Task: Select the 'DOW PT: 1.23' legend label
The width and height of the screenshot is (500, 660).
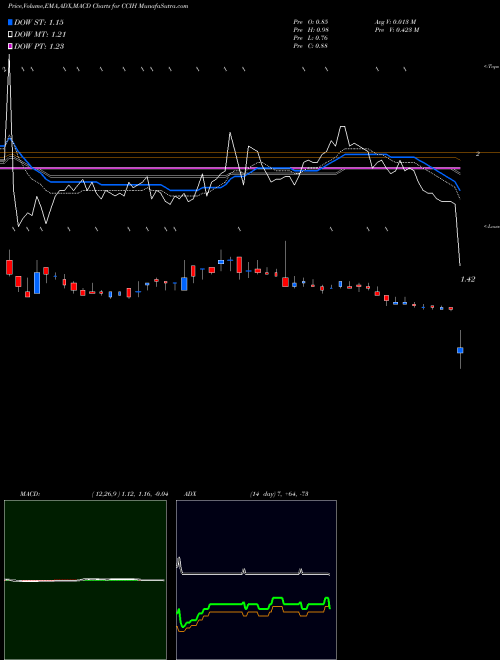Action: coord(39,46)
